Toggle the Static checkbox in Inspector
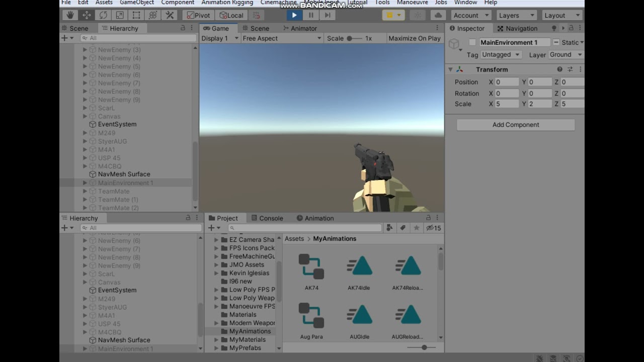Image resolution: width=644 pixels, height=362 pixels. click(556, 42)
